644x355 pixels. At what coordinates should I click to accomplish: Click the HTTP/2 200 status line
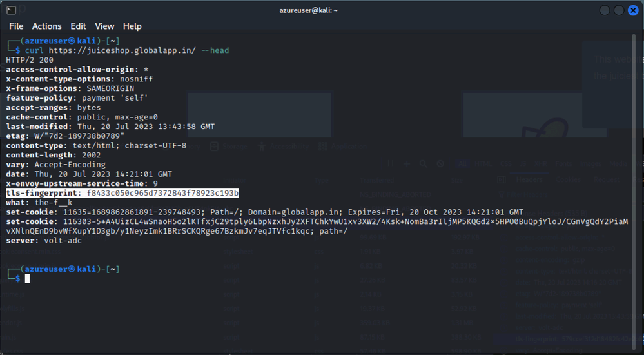pos(30,60)
